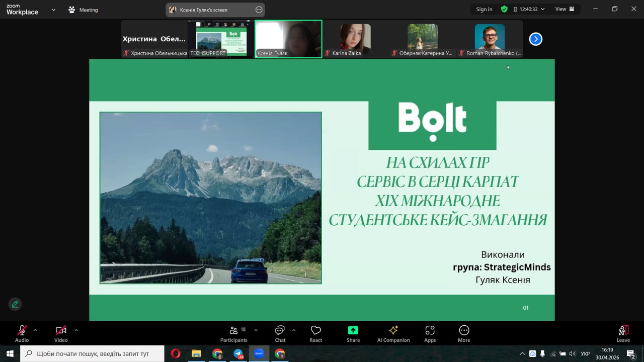Open Telegram from the taskbar
This screenshot has height=362, width=644.
click(238, 353)
